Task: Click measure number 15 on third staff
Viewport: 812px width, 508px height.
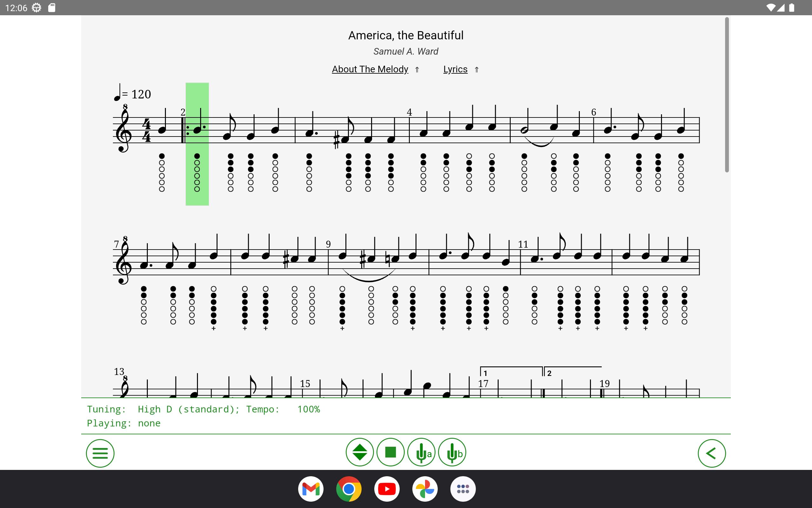Action: (x=305, y=384)
